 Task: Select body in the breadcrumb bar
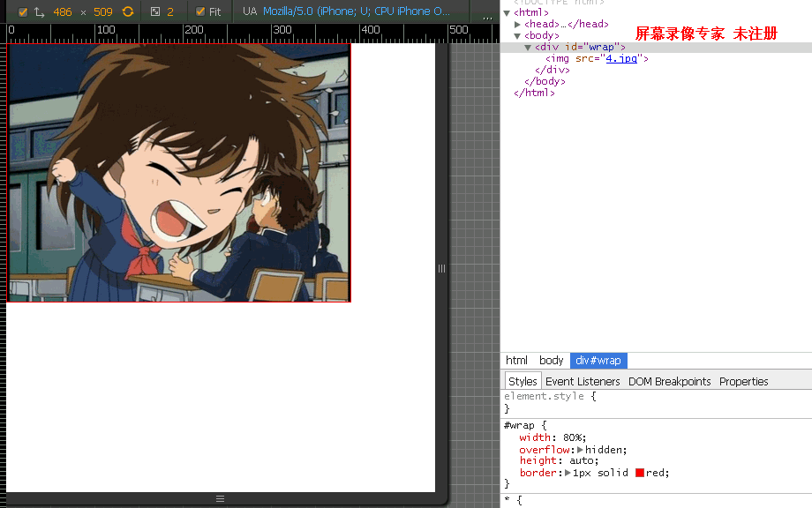[x=551, y=361]
